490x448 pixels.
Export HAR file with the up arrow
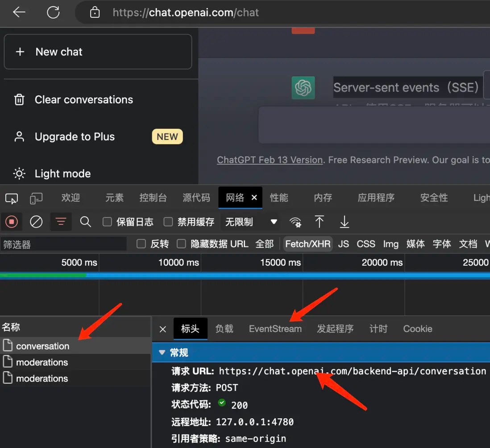(x=320, y=222)
